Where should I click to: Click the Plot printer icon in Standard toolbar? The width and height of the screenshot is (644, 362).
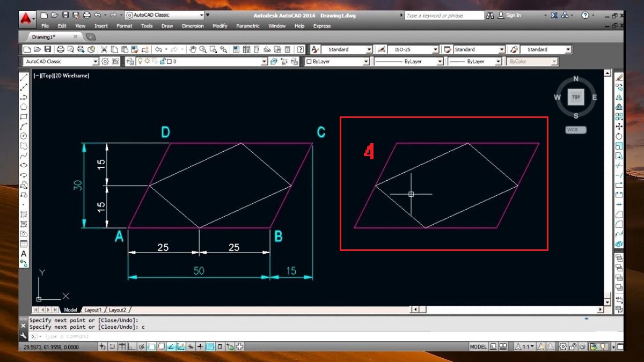coord(61,49)
